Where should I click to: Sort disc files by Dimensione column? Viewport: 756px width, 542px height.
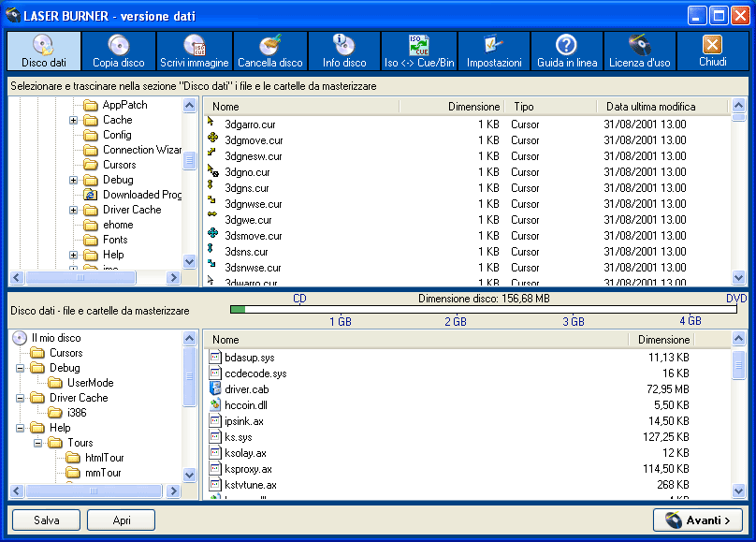(661, 340)
